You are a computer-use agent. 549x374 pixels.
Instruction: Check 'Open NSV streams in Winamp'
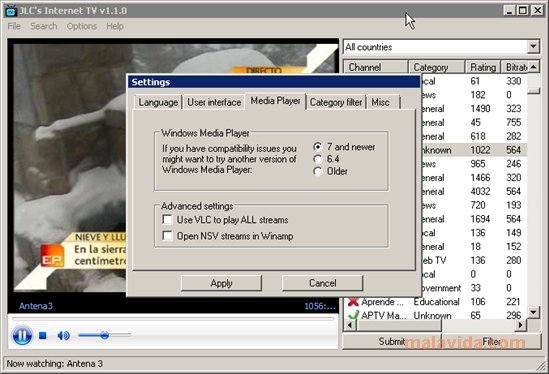coord(167,236)
